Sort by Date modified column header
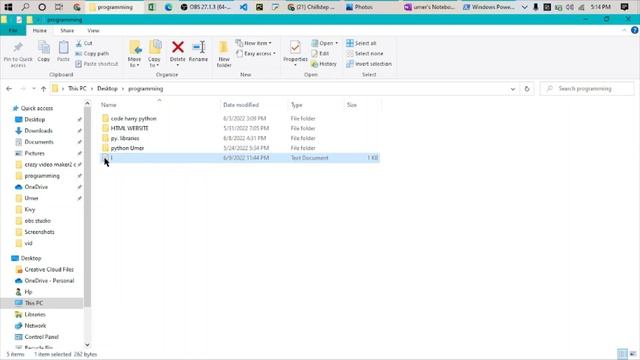Image resolution: width=640 pixels, height=360 pixels. click(241, 105)
